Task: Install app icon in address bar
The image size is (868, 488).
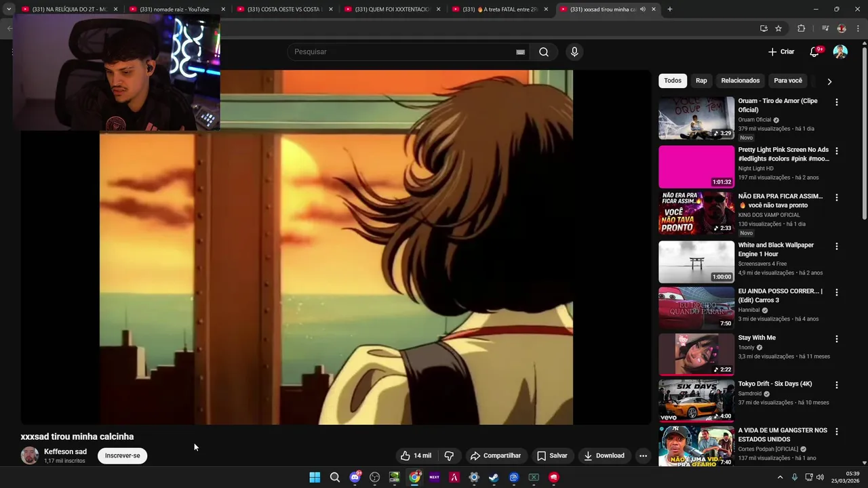Action: point(764,28)
